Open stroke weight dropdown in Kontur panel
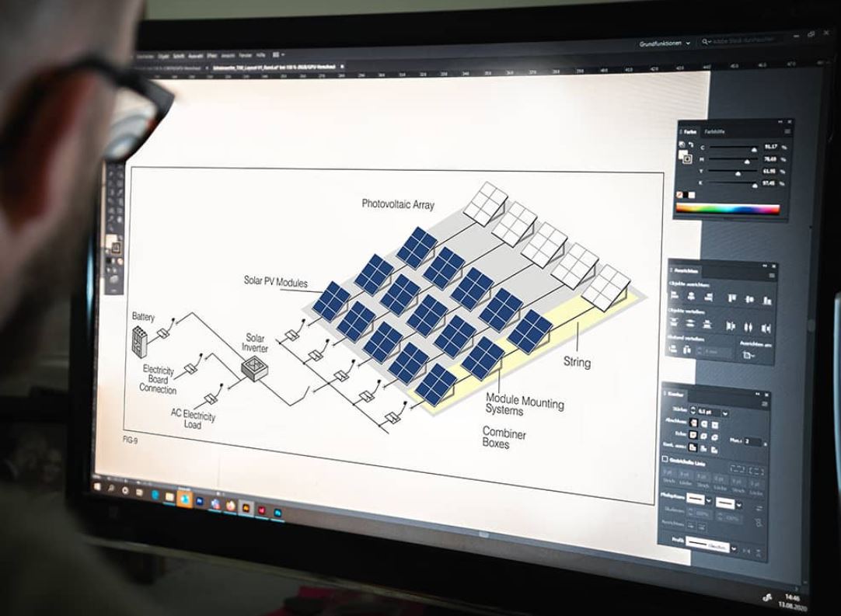 tap(725, 413)
